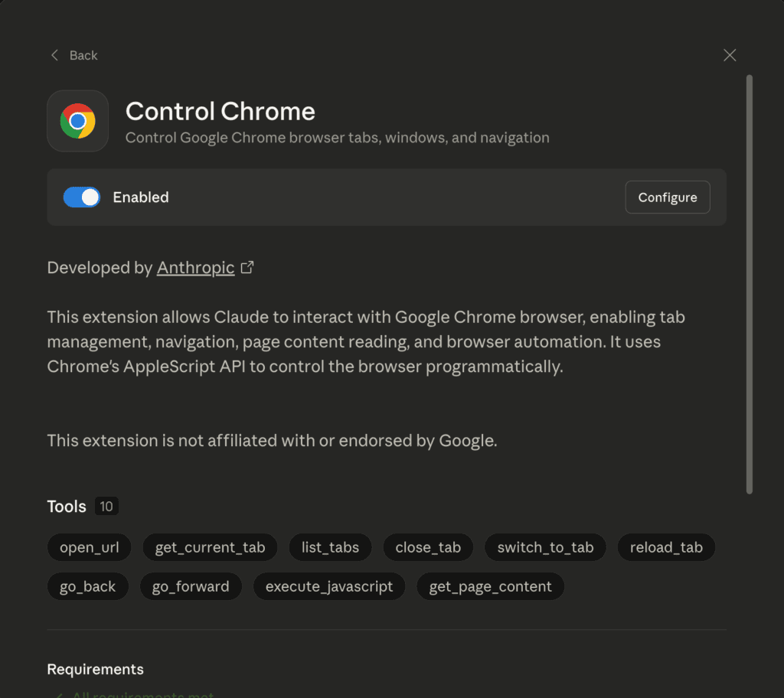Click the reload_tab tool chip
The height and width of the screenshot is (698, 784).
click(666, 547)
